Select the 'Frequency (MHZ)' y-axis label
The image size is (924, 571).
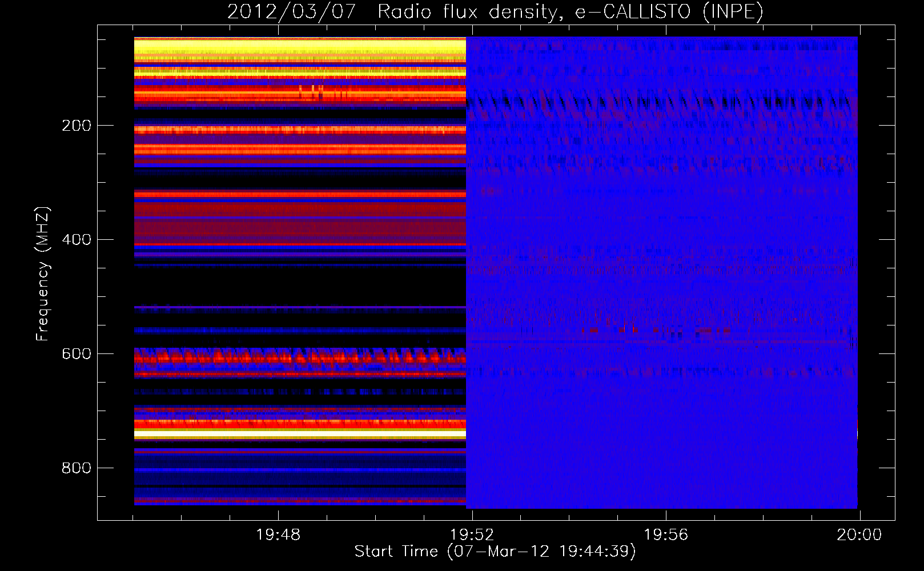(43, 274)
